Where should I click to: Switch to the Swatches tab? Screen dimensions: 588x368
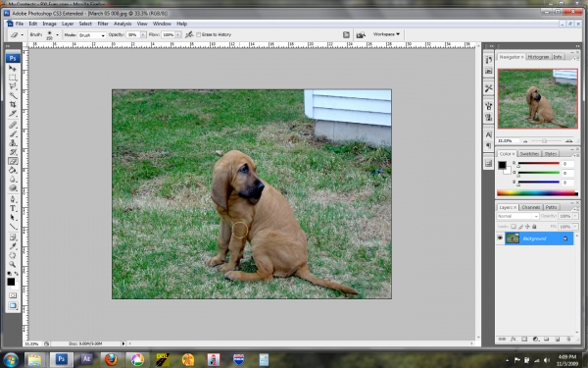[529, 154]
